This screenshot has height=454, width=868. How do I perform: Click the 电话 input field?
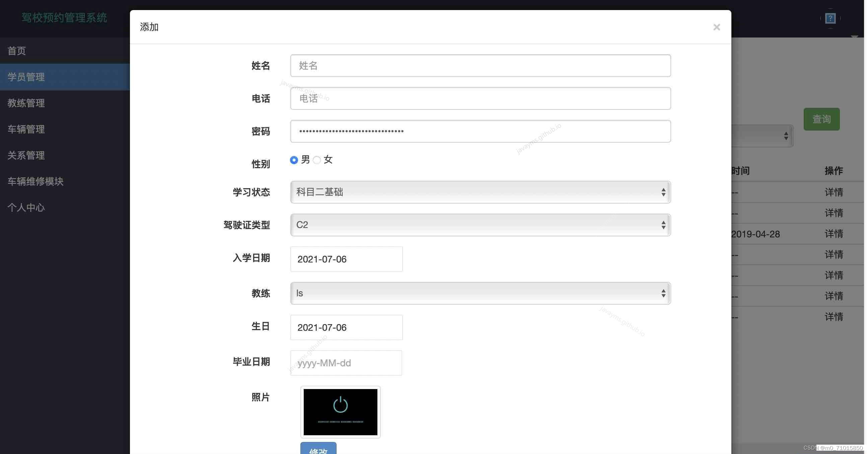pyautogui.click(x=480, y=98)
